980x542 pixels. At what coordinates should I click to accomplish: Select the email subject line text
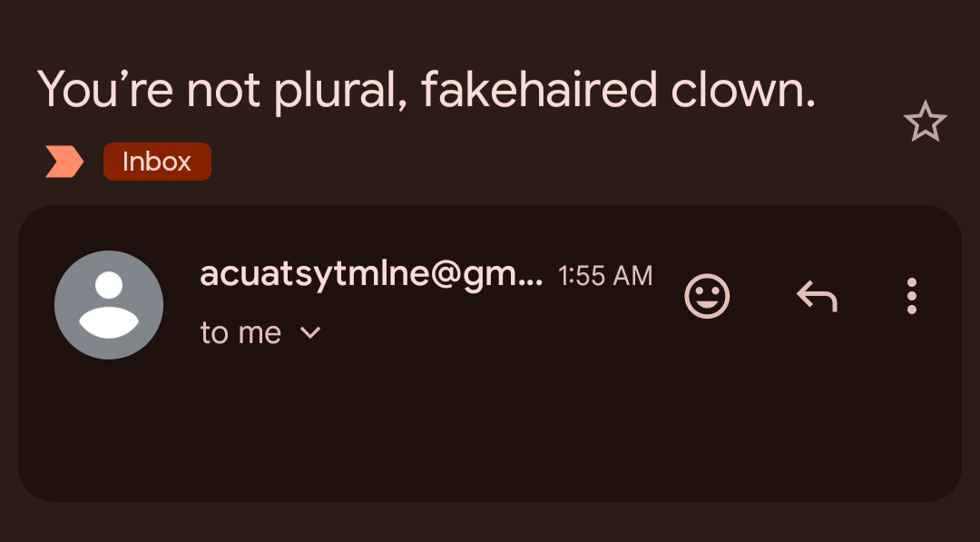426,90
